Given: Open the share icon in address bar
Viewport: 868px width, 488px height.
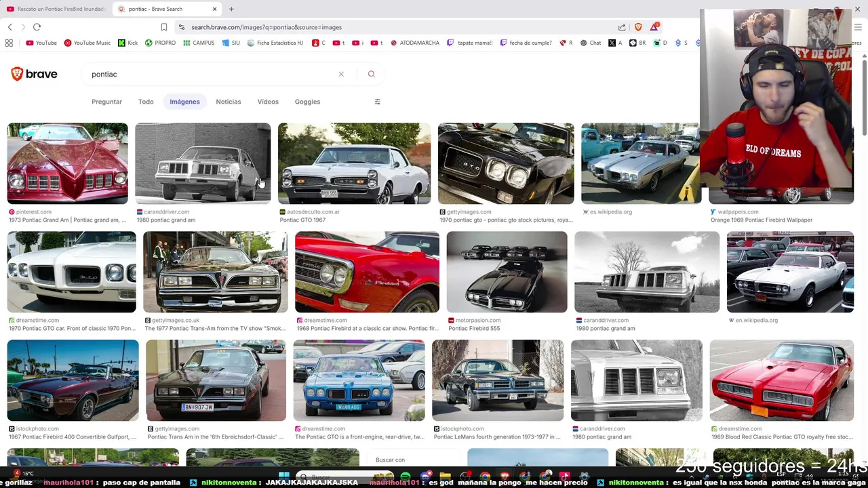Looking at the screenshot, I should click(622, 27).
